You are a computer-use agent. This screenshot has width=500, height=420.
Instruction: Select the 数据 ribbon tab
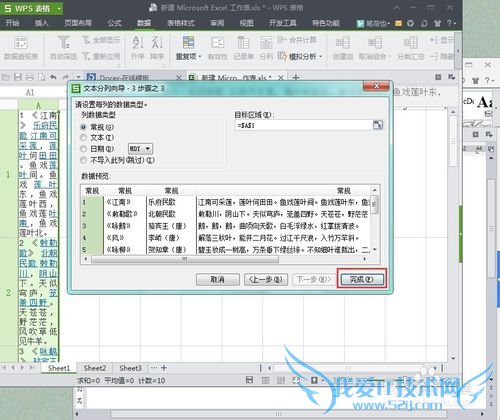pos(144,23)
